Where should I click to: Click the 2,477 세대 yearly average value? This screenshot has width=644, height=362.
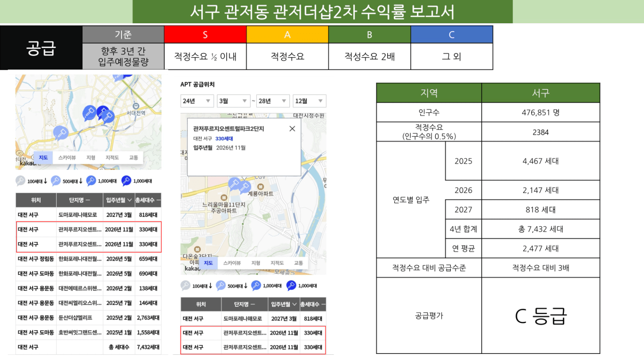click(x=541, y=249)
